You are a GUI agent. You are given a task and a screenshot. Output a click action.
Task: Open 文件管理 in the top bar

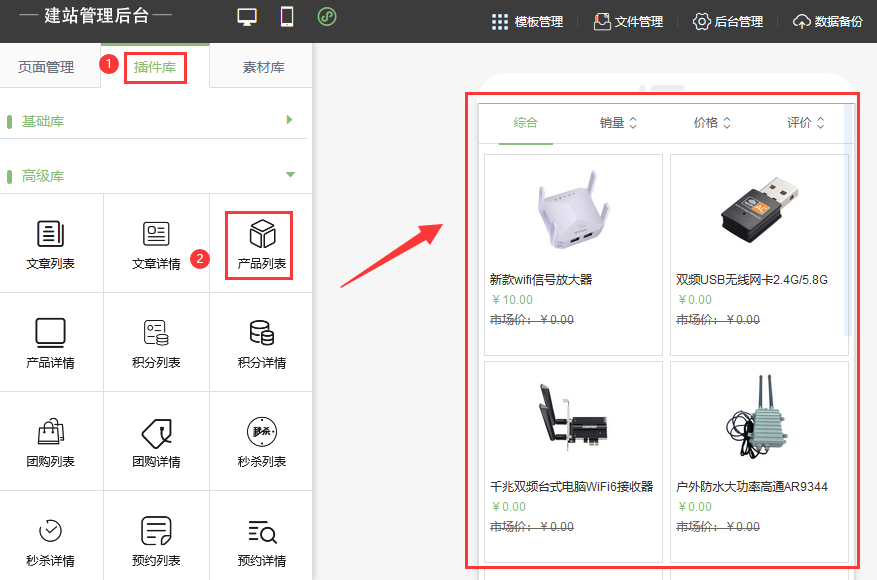click(x=628, y=22)
